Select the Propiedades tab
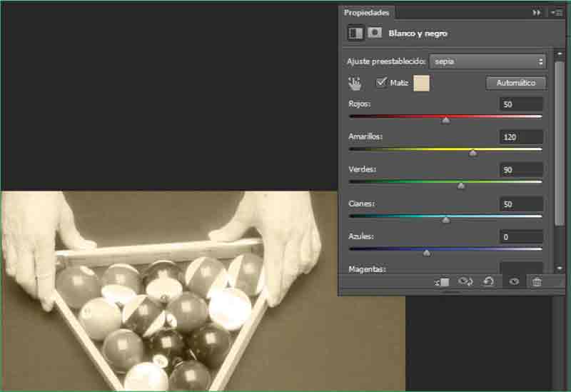This screenshot has height=392, width=571. pyautogui.click(x=367, y=13)
